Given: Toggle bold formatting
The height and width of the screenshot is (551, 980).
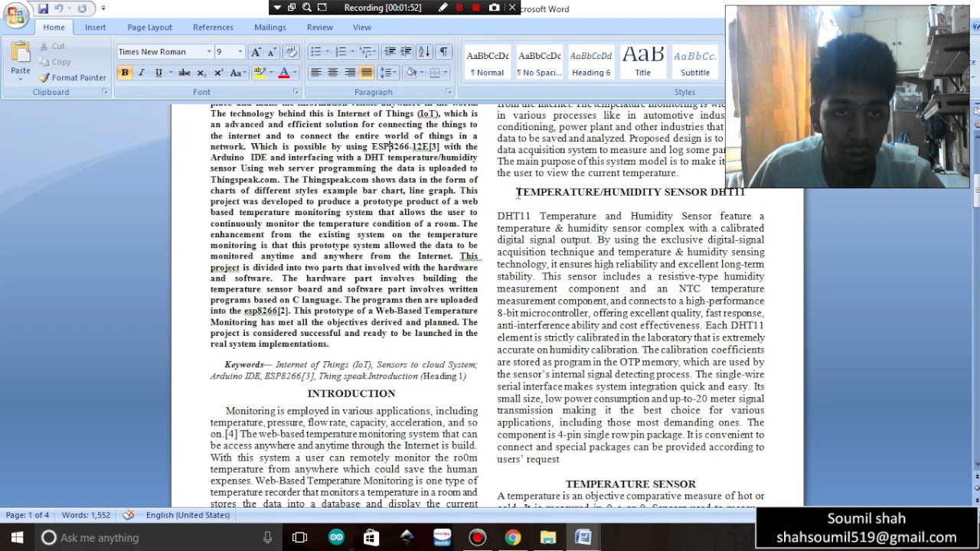Looking at the screenshot, I should click(x=125, y=73).
